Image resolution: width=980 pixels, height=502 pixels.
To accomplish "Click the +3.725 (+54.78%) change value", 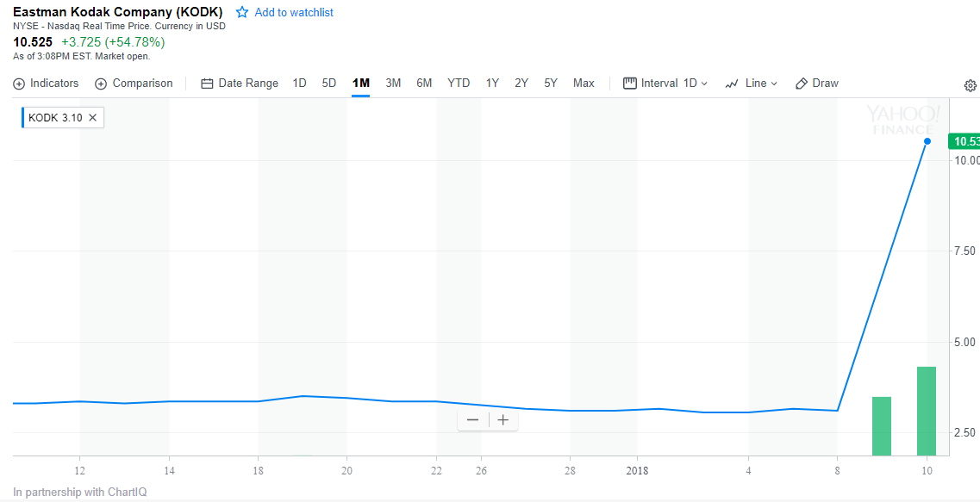I will coord(113,42).
